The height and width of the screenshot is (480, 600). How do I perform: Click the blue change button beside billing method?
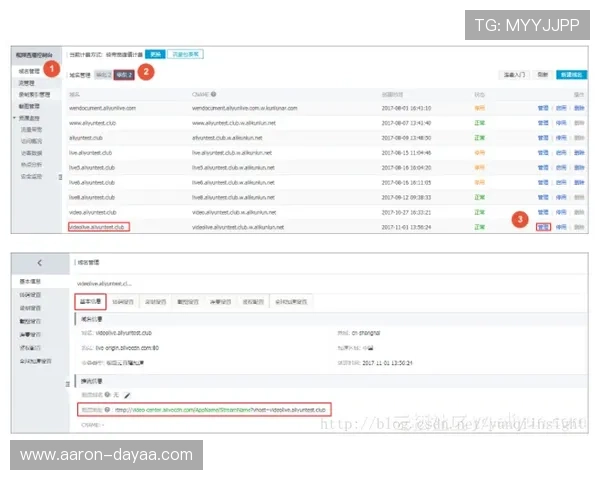[155, 54]
